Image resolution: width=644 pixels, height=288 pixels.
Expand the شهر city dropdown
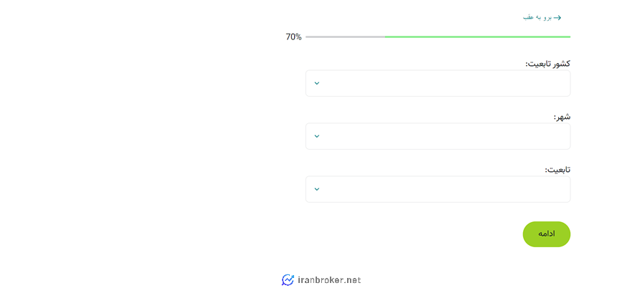coord(438,136)
